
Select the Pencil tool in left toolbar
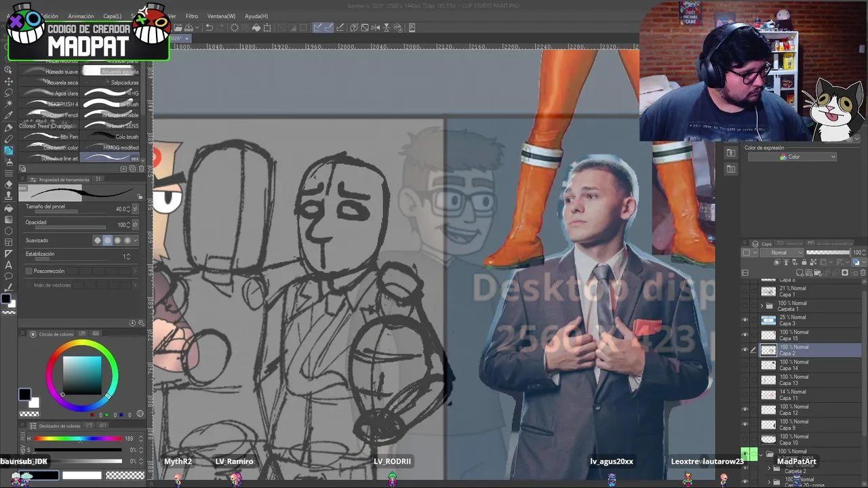pyautogui.click(x=9, y=139)
